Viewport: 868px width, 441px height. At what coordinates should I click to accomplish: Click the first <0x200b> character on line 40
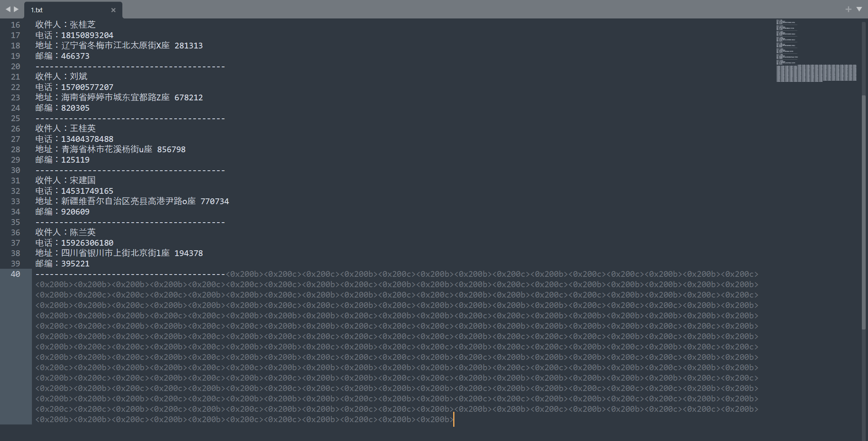245,274
